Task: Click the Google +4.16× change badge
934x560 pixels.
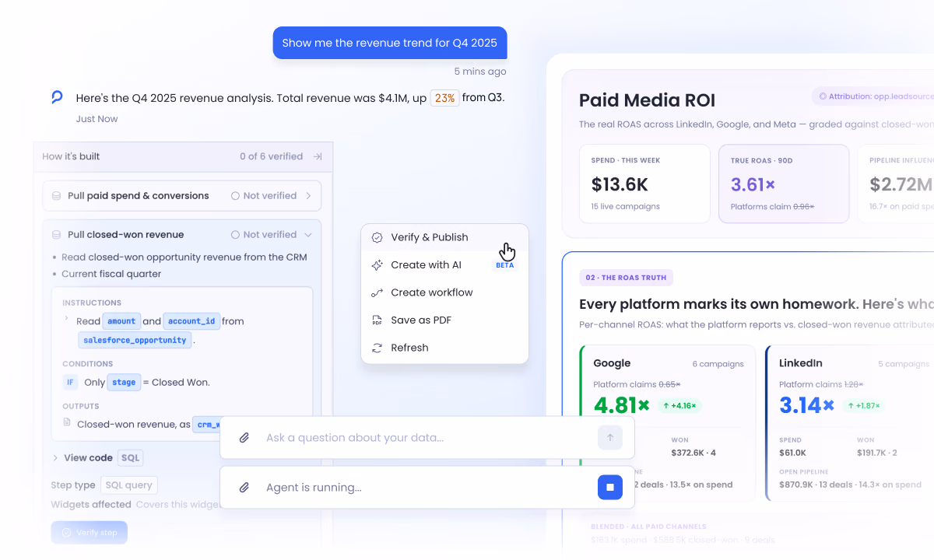Action: pyautogui.click(x=680, y=406)
